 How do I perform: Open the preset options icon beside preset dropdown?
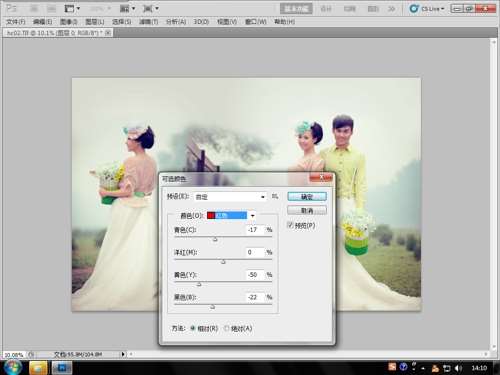(275, 196)
